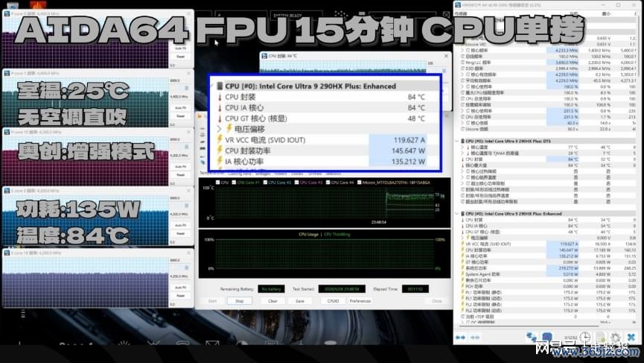Click the CPU IA 核心 thermometer icon in overlay
The height and width of the screenshot is (363, 644).
(220, 108)
